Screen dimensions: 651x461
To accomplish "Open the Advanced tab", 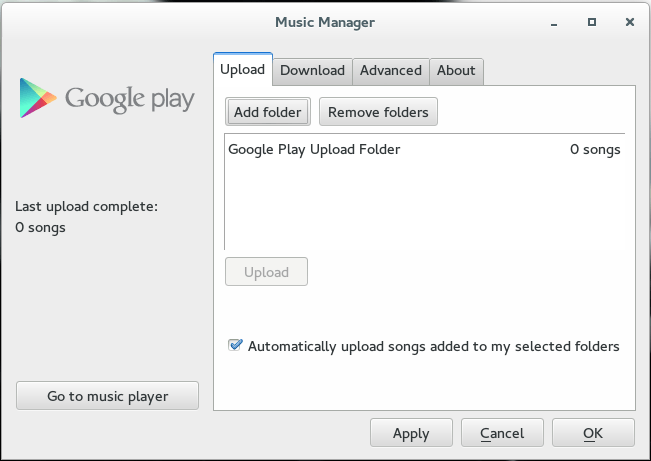I will [x=391, y=71].
